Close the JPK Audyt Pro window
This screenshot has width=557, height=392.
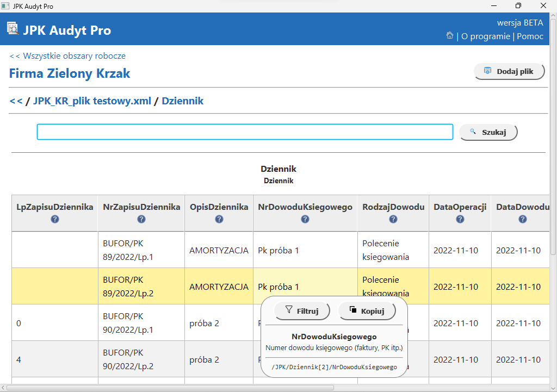(x=543, y=5)
